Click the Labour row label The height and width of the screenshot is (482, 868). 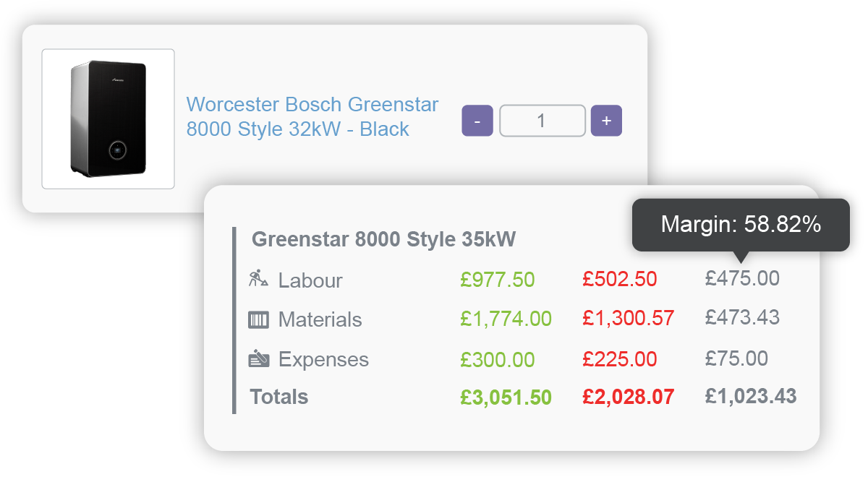click(x=310, y=280)
